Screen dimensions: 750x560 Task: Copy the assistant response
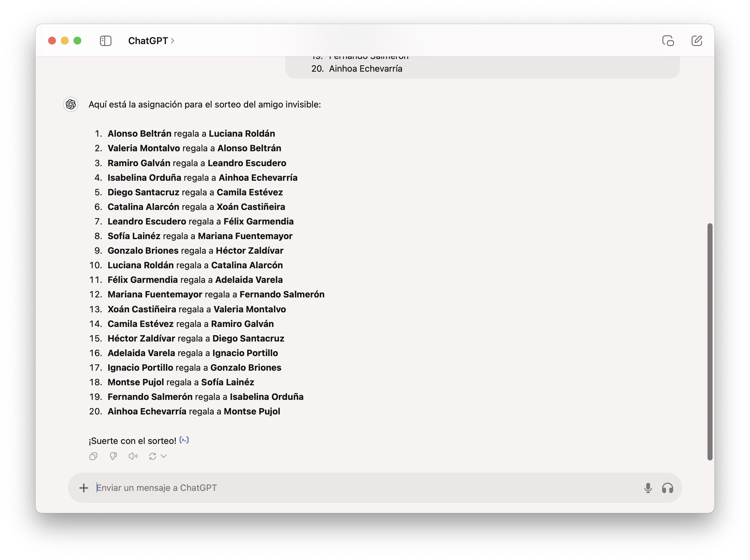click(93, 456)
